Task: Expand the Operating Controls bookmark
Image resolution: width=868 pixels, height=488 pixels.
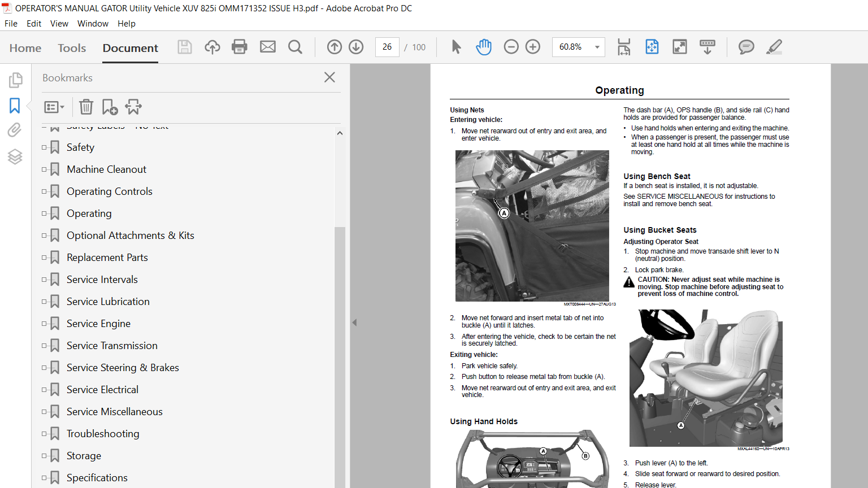Action: (44, 191)
